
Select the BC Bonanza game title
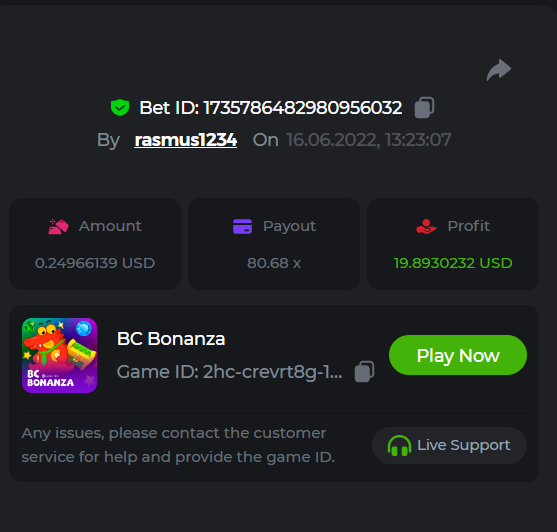point(171,339)
